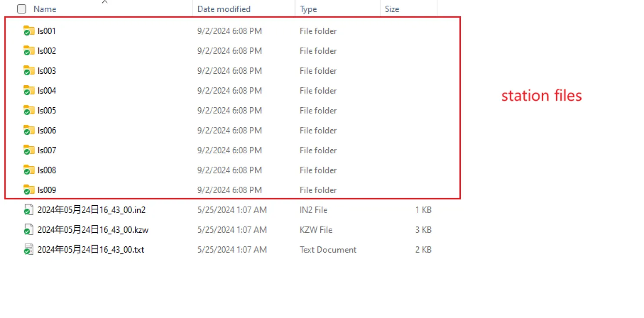Click the ls006 folder icon
Screen dimensions: 644x318
29,130
